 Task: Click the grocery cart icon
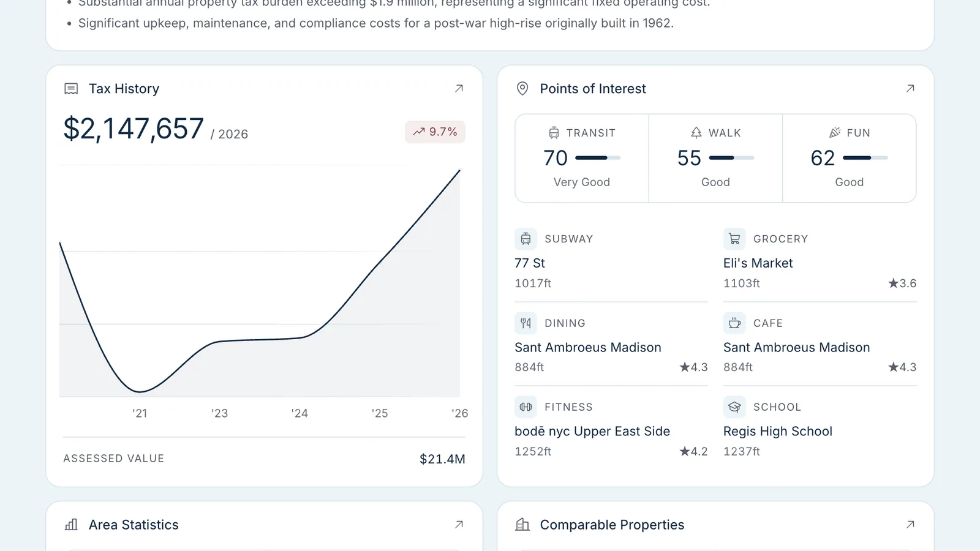(734, 239)
